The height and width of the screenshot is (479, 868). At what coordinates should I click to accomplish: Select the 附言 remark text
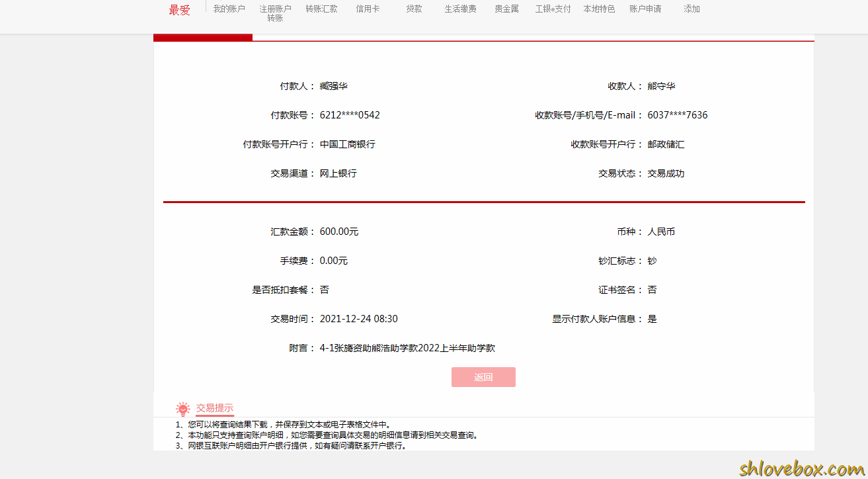[x=407, y=348]
